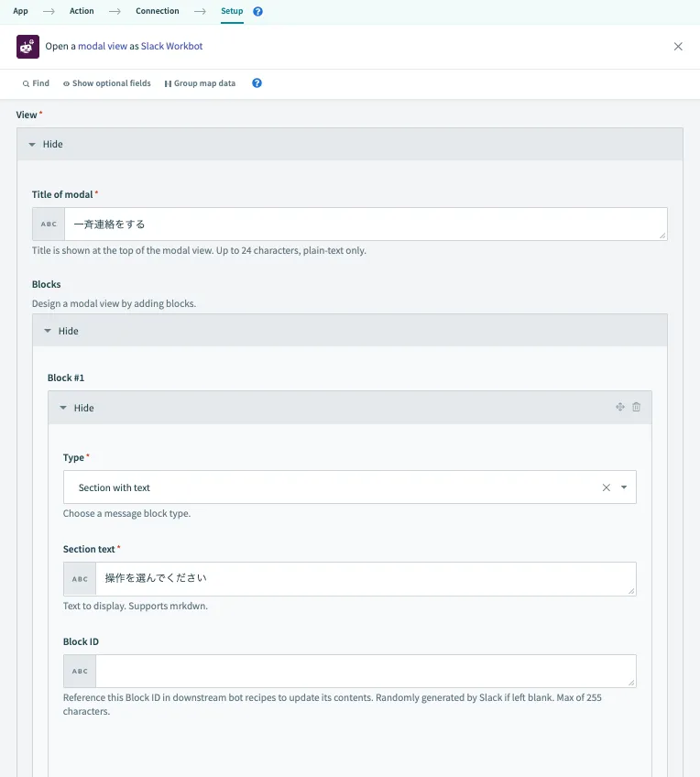The width and height of the screenshot is (700, 777).
Task: Click the ABC icon beside Block ID
Action: 80,672
